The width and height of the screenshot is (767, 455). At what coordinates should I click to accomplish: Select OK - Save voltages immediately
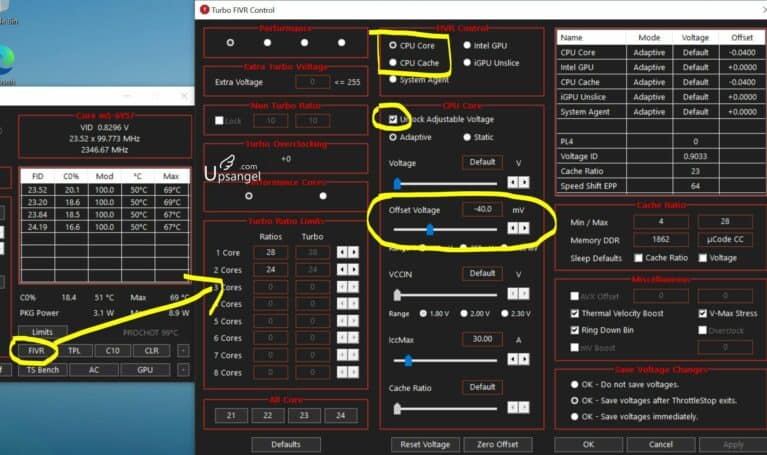point(573,416)
